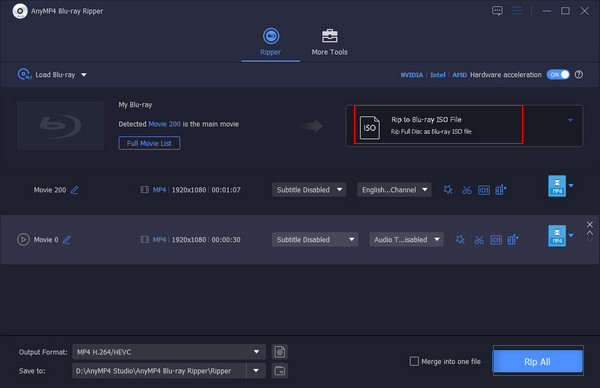The width and height of the screenshot is (600, 388).
Task: Open the Output Format MP4 H.264/HEVC dropdown
Action: 169,352
